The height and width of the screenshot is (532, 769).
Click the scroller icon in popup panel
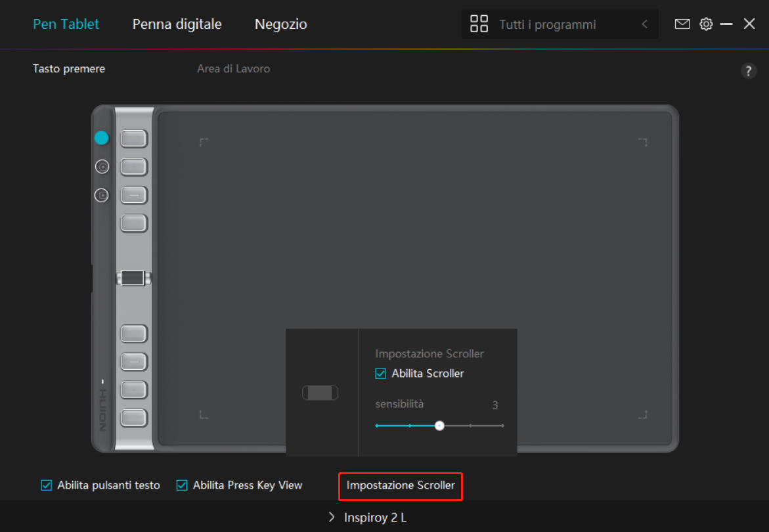coord(320,393)
